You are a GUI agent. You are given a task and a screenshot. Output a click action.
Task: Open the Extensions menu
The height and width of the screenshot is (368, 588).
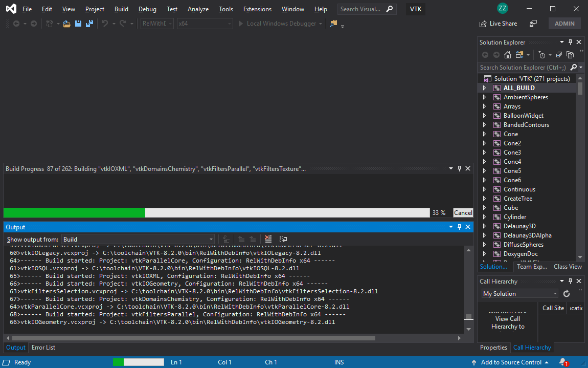coord(257,9)
